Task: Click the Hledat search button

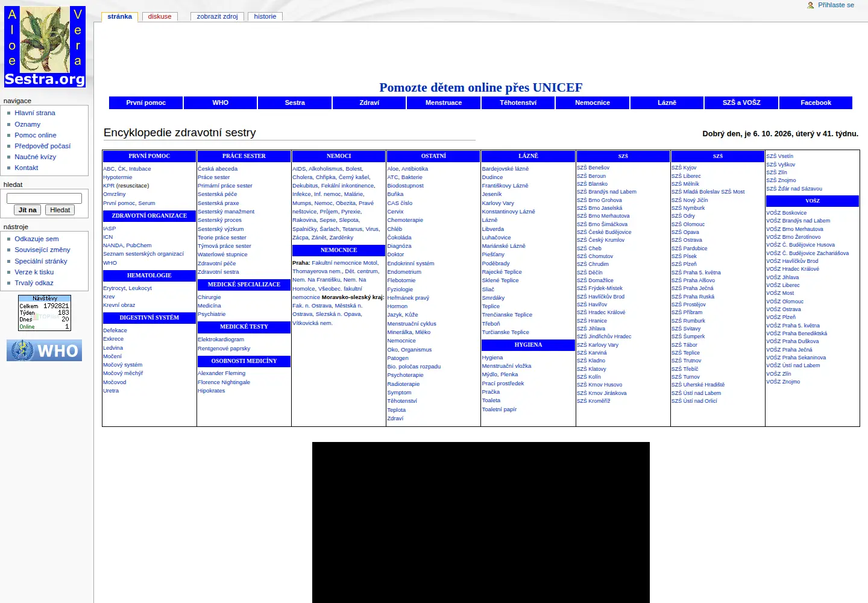Action: [x=60, y=210]
